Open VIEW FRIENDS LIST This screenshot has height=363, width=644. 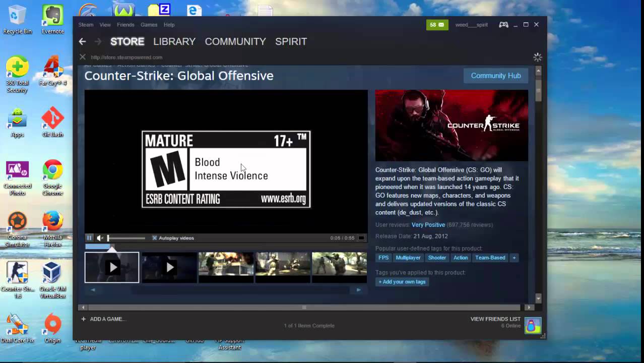[495, 319]
